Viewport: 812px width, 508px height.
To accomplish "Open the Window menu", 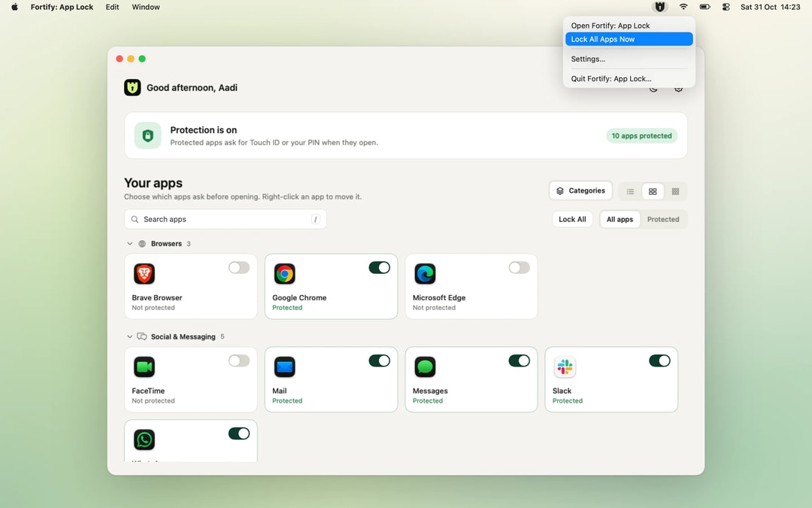I will coord(146,8).
